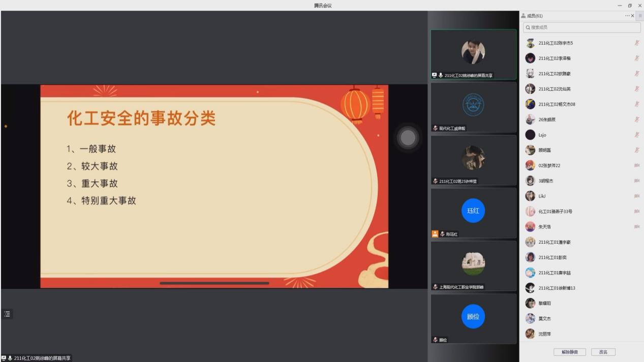Click the muted mic icon for 211化工02陈李杰5
Image resolution: width=644 pixels, height=362 pixels.
636,43
